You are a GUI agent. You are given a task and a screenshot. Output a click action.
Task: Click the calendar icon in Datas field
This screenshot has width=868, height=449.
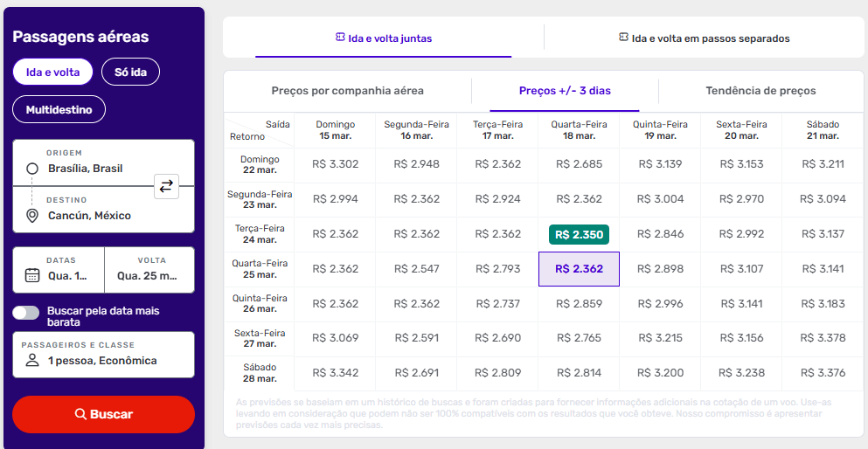click(32, 275)
